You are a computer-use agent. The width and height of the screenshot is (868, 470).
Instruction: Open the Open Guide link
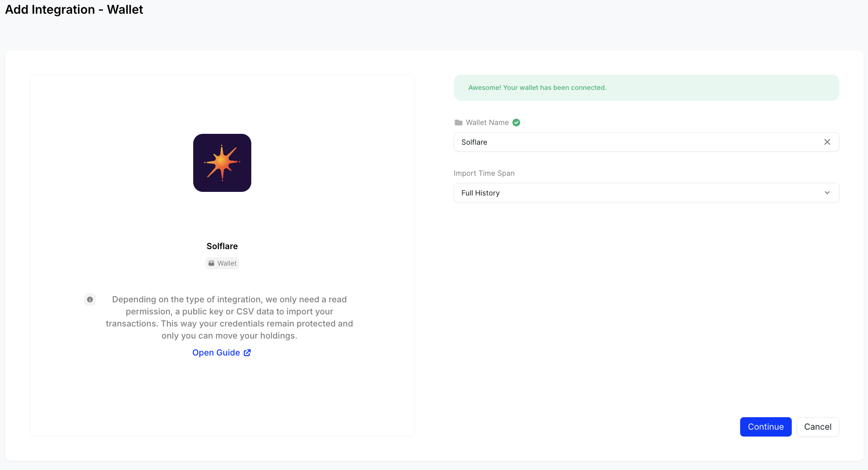pyautogui.click(x=216, y=353)
